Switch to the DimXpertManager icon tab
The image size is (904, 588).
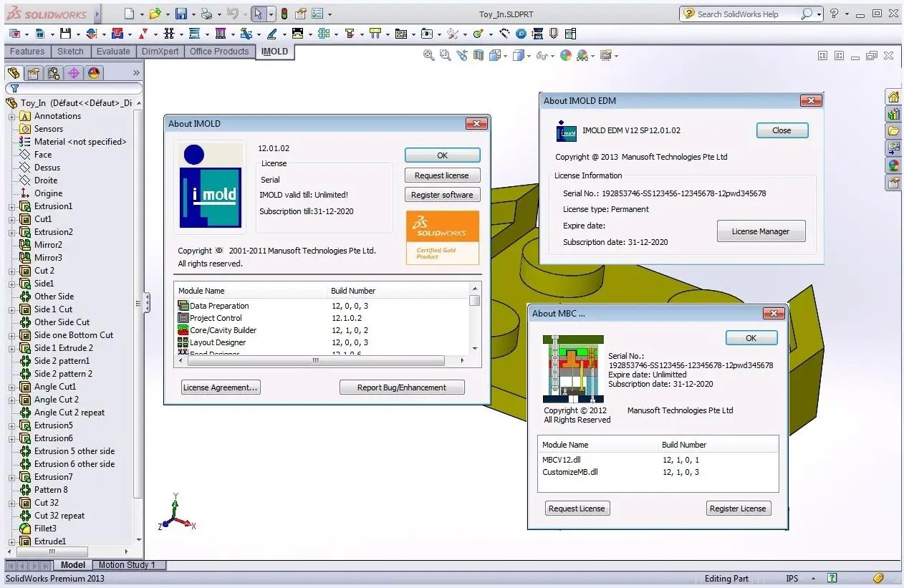74,73
